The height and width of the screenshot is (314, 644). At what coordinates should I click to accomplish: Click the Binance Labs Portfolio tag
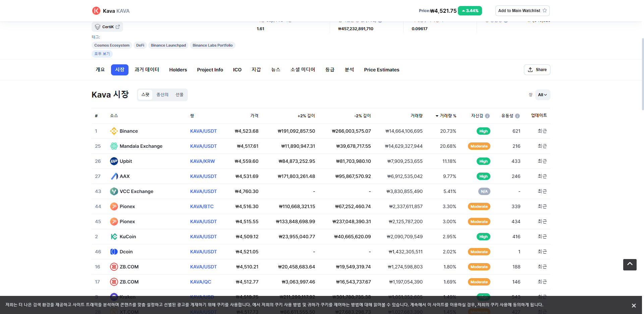pyautogui.click(x=213, y=45)
